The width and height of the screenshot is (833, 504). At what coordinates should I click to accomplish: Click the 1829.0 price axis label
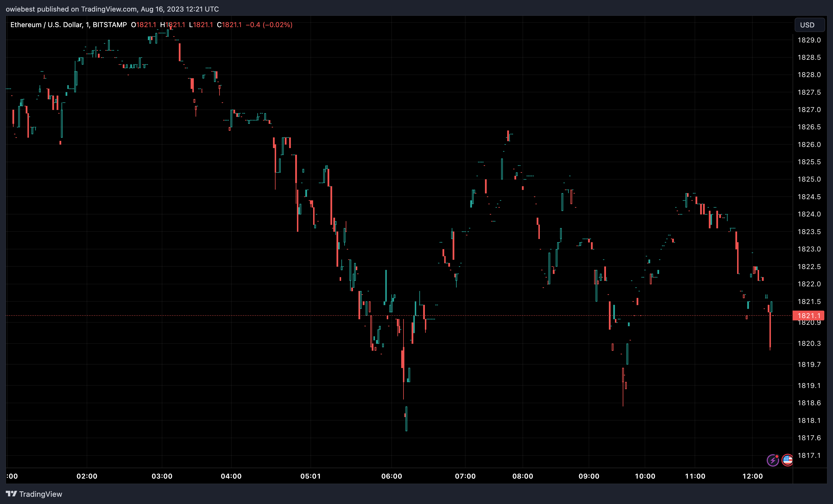(x=809, y=40)
